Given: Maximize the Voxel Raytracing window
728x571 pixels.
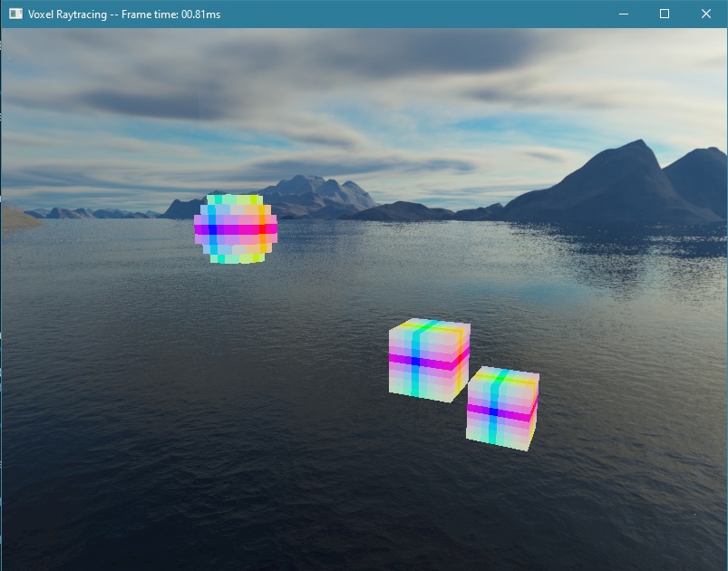Looking at the screenshot, I should click(665, 14).
